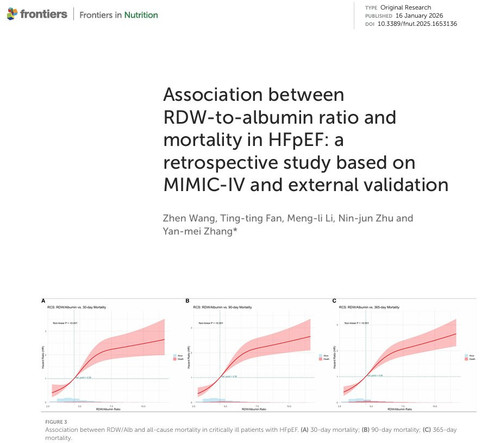This screenshot has width=500, height=443.
Task: Click the Original Research article type label
Action: [406, 7]
